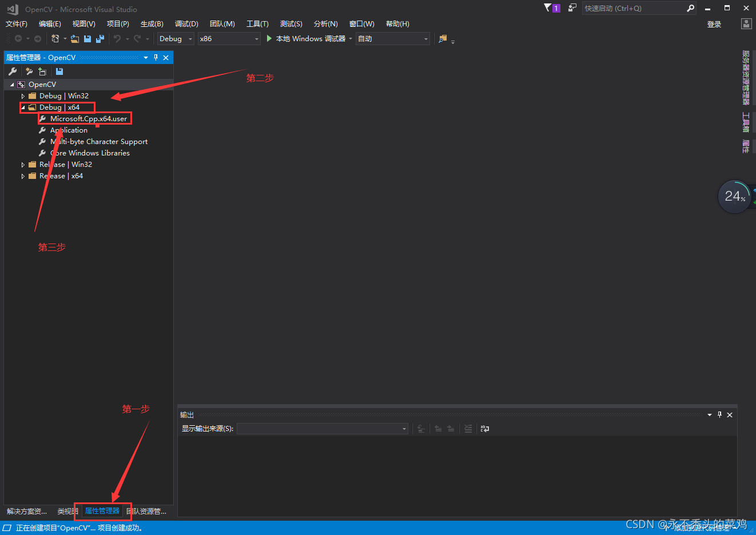Click the 登录 sign-in link
The height and width of the screenshot is (535, 756).
(714, 24)
